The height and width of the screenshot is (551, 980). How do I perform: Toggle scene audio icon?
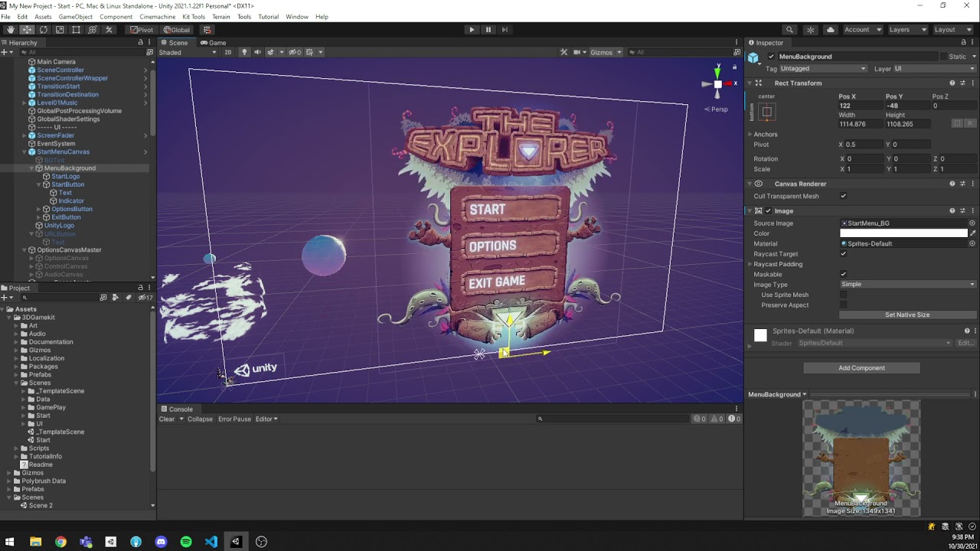point(257,52)
